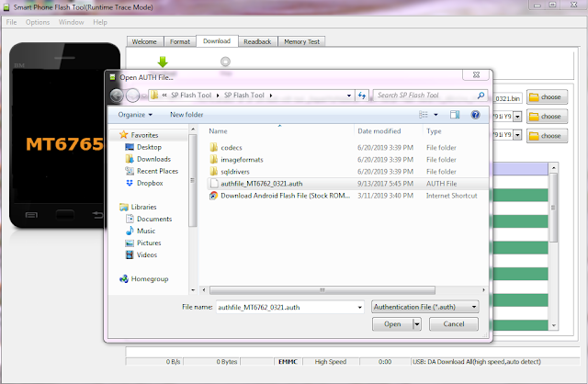This screenshot has width=588, height=384.
Task: Expand first 91i Y9 dropdown in main window
Action: (x=517, y=117)
